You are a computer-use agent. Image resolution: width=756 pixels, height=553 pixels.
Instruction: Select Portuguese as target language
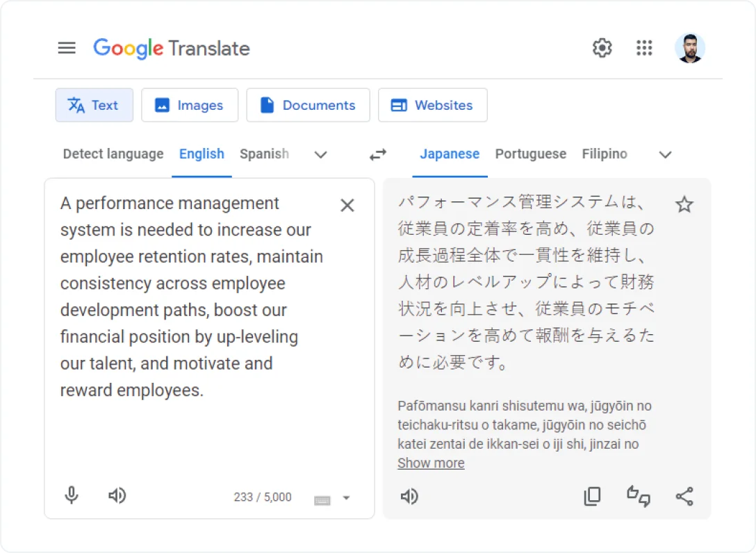pos(530,154)
